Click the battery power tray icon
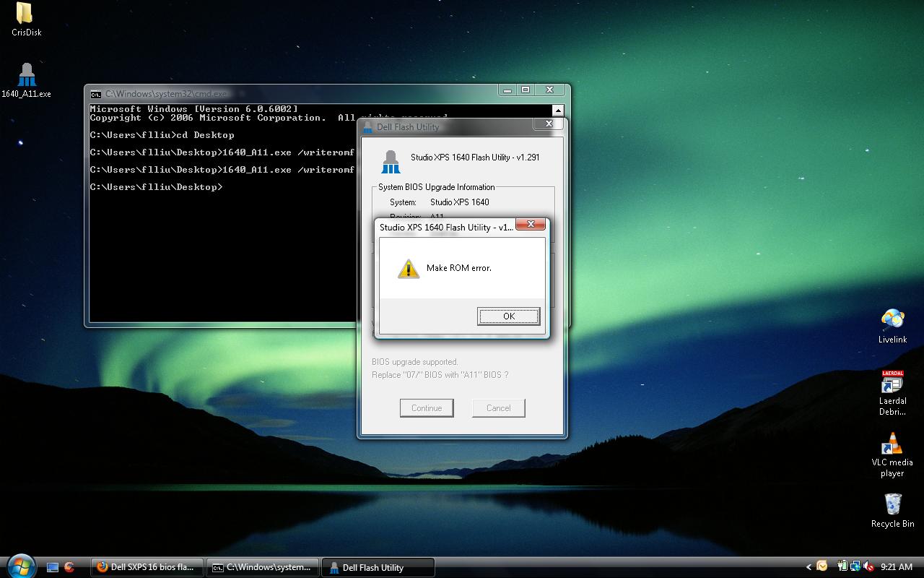Viewport: 924px width, 578px height. pos(842,566)
